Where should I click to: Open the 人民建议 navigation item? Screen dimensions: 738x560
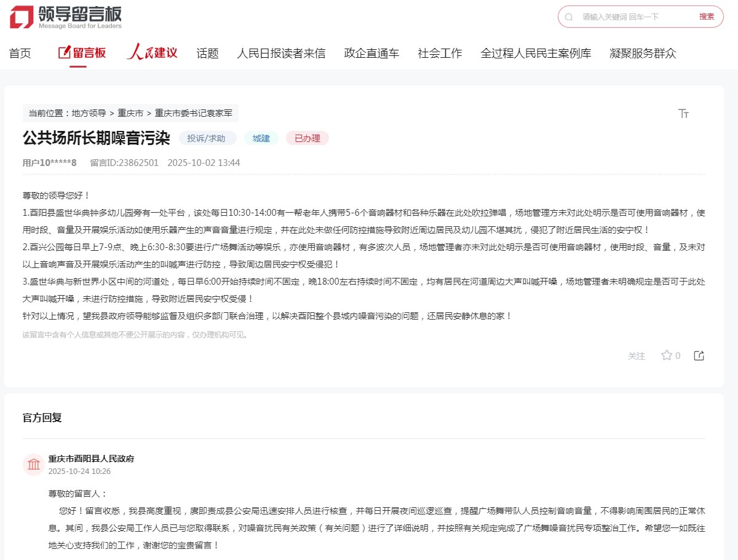pos(152,53)
